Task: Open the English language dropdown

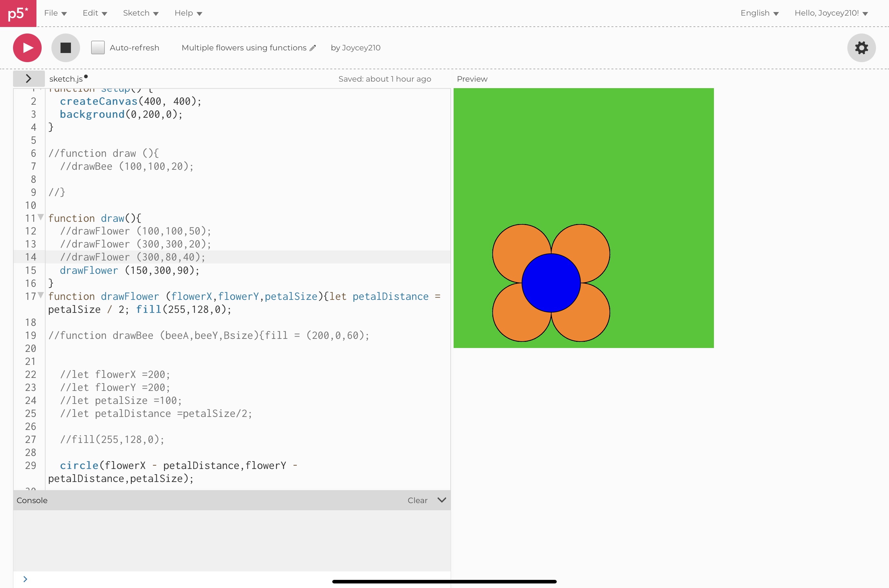Action: point(759,13)
